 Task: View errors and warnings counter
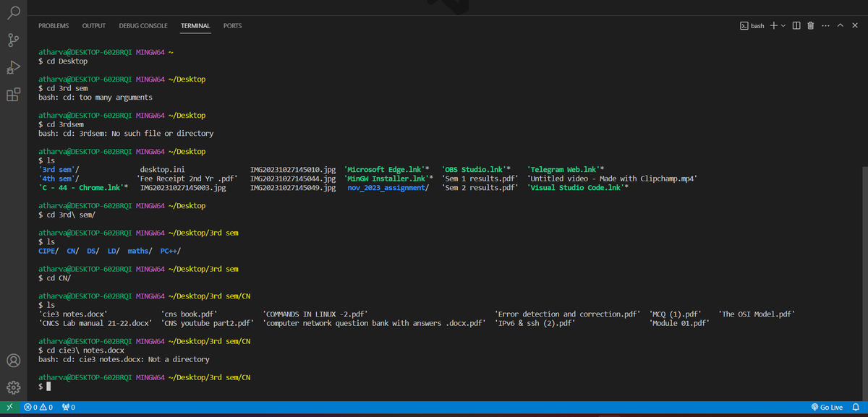(x=40, y=407)
